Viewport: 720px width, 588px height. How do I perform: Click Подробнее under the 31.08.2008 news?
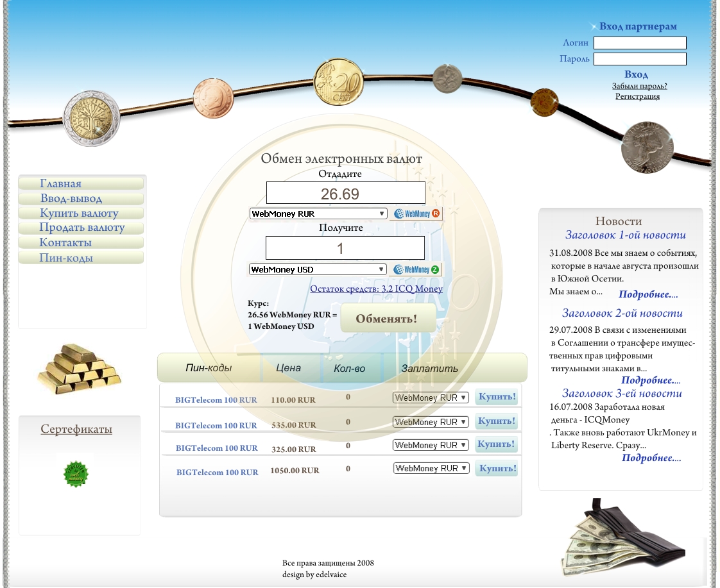(x=648, y=294)
